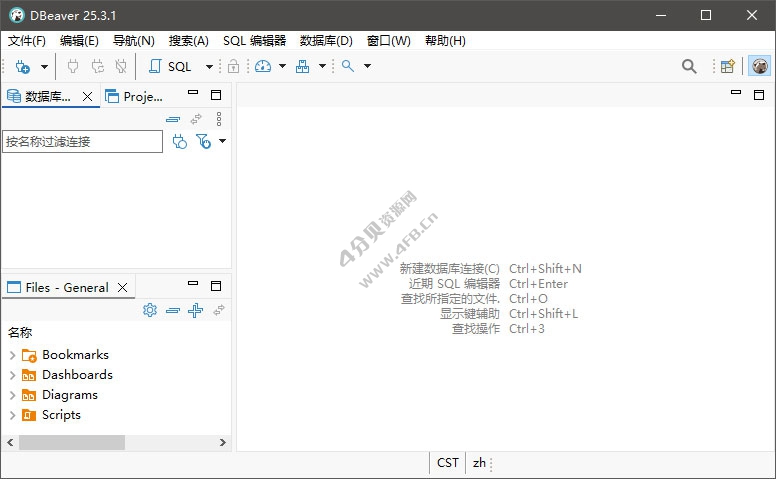776x479 pixels.
Task: Minimize the editor area panel
Action: click(x=736, y=93)
